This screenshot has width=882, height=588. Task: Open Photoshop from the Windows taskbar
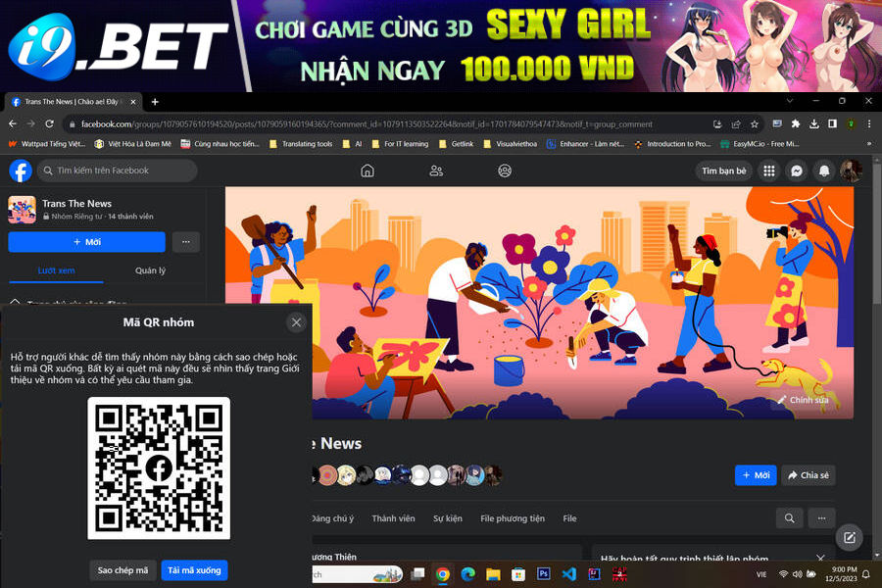(544, 573)
